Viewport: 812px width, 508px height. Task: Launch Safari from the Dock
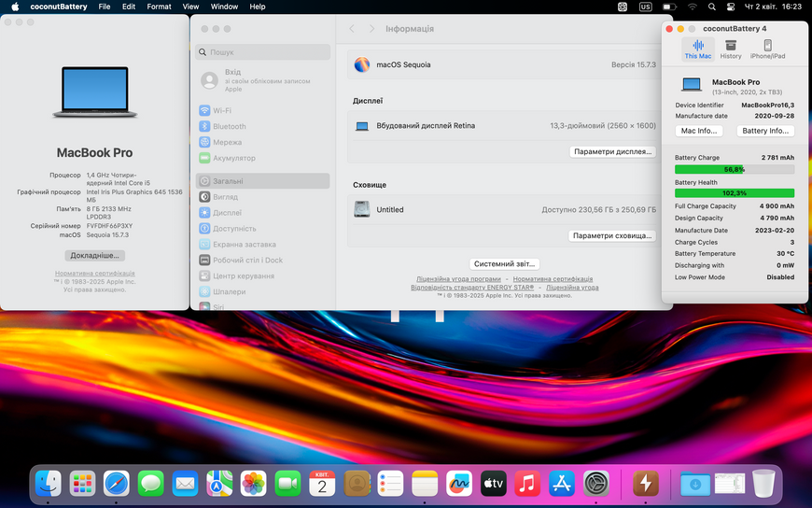click(x=117, y=484)
